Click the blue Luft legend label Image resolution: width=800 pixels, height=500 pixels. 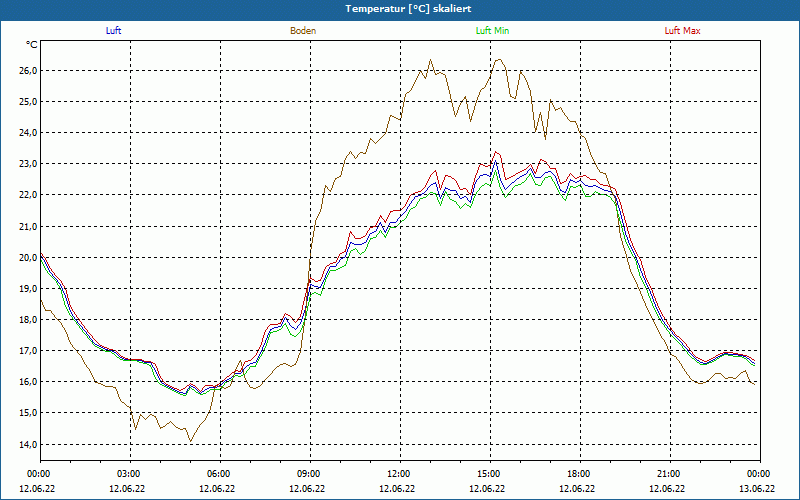(113, 31)
